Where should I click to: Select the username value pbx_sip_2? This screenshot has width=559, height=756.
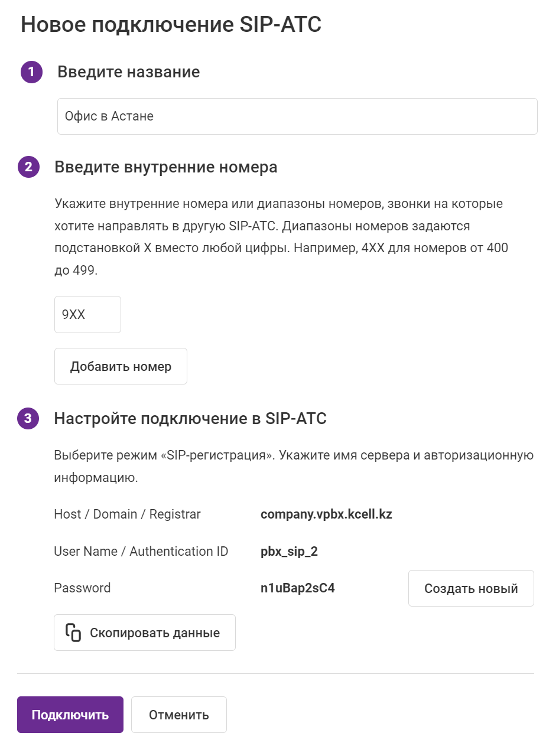[290, 552]
